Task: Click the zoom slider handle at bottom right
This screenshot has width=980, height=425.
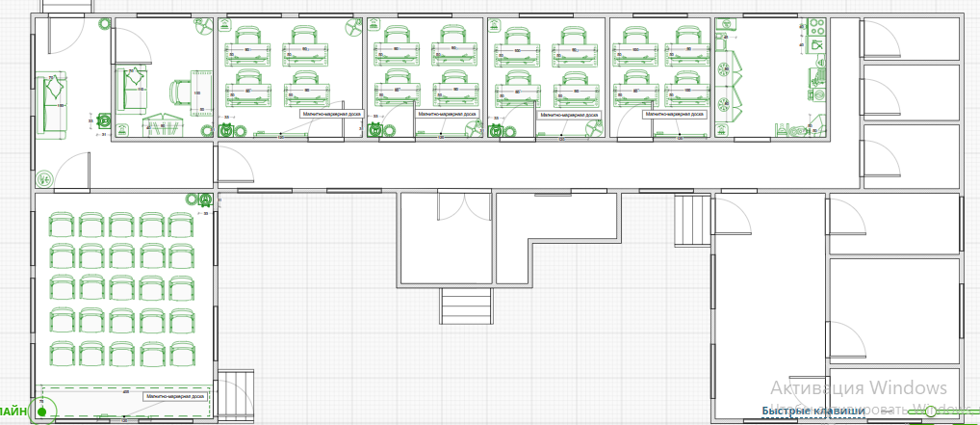Action: point(930,412)
